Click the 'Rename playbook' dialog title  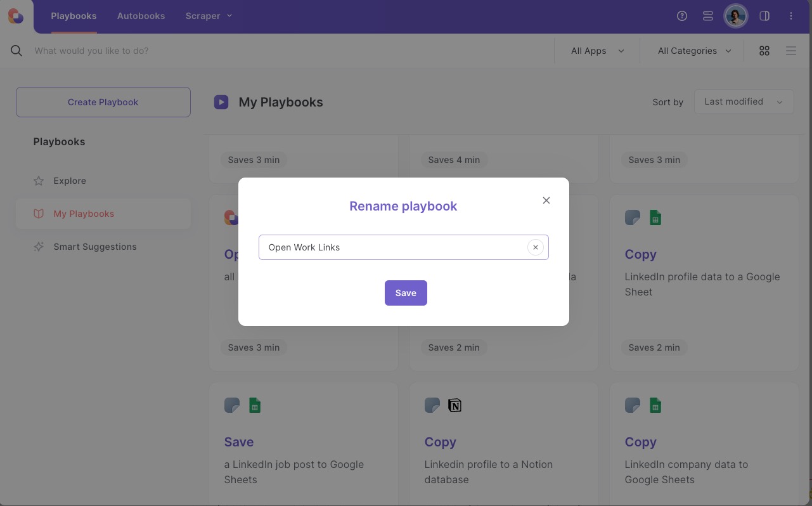(x=403, y=206)
